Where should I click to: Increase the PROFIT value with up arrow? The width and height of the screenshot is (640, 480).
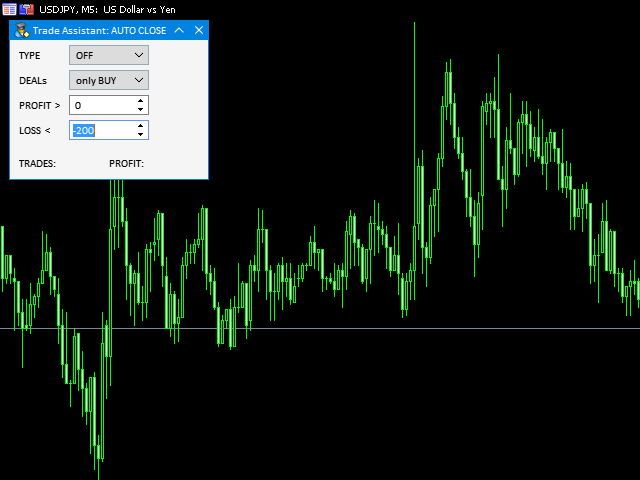tap(140, 100)
